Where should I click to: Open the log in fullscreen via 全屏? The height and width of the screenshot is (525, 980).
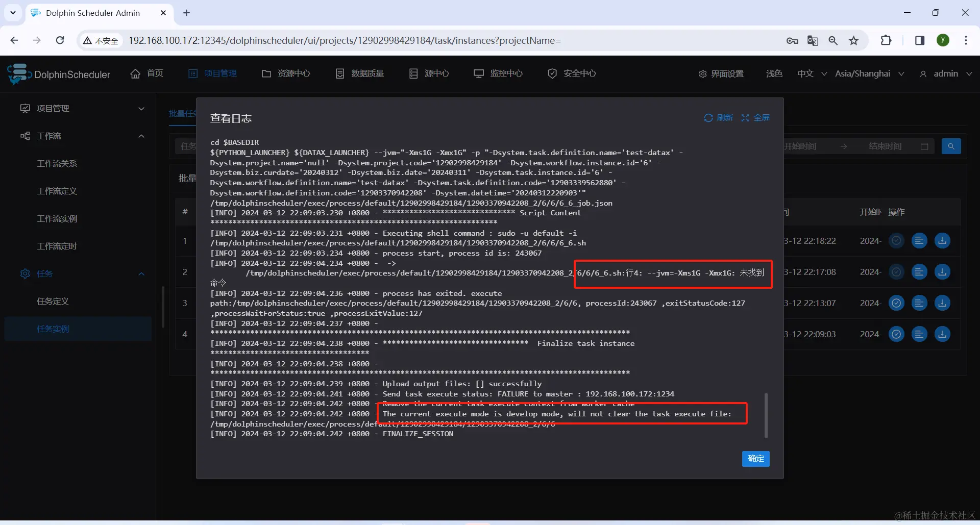tap(755, 118)
